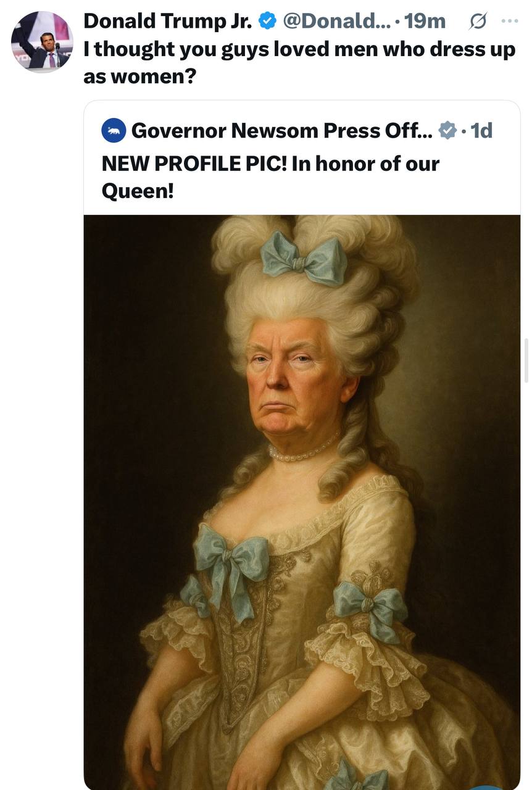The width and height of the screenshot is (532, 790).
Task: Open Donald Trump Jr.'s profile picture
Action: pyautogui.click(x=41, y=41)
